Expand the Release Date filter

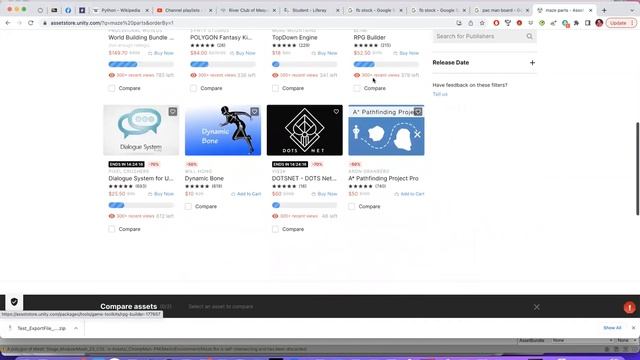tap(532, 62)
